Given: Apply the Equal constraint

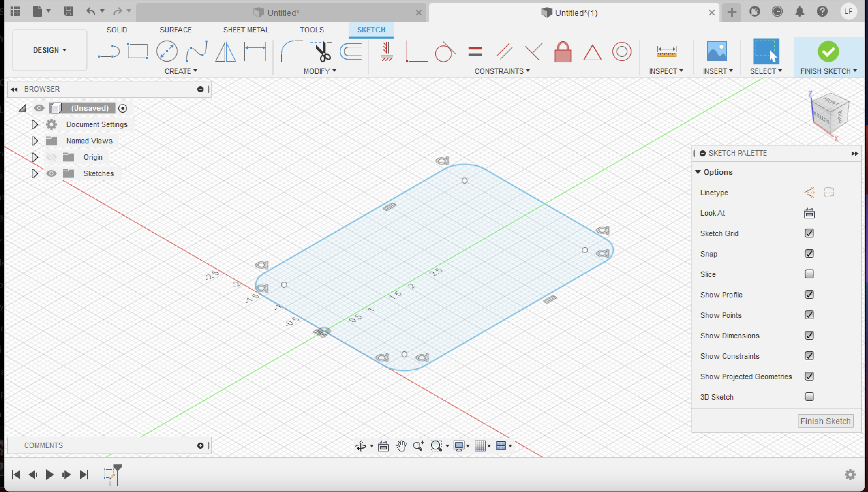Looking at the screenshot, I should pos(475,52).
